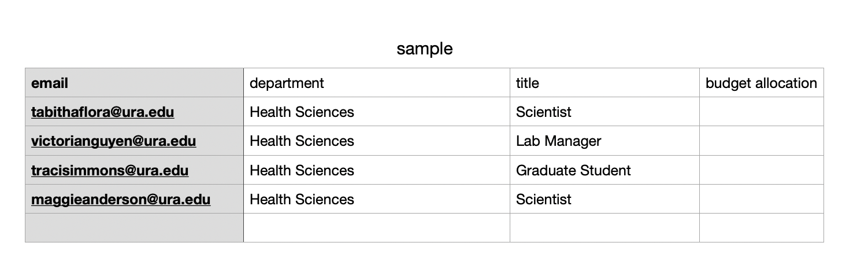Select the email header cell

[x=134, y=83]
